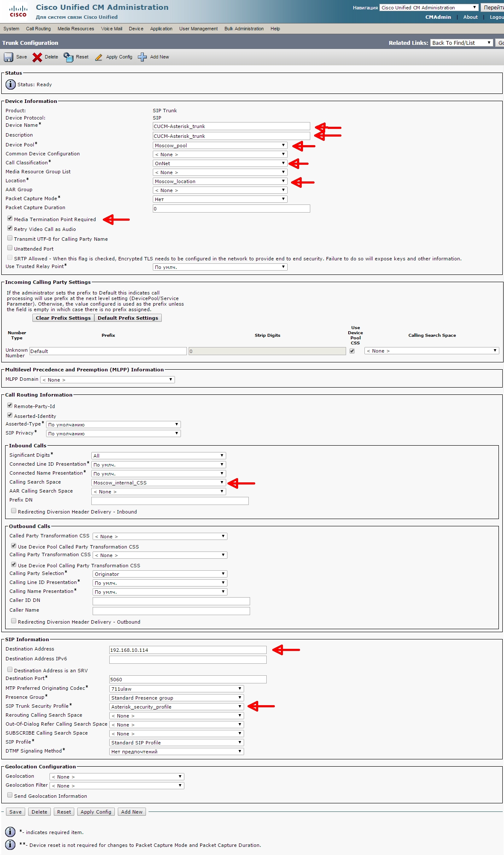Screen dimensions: 504x855
Task: Click the Save floppy disk icon in toolbar
Action: (x=9, y=57)
